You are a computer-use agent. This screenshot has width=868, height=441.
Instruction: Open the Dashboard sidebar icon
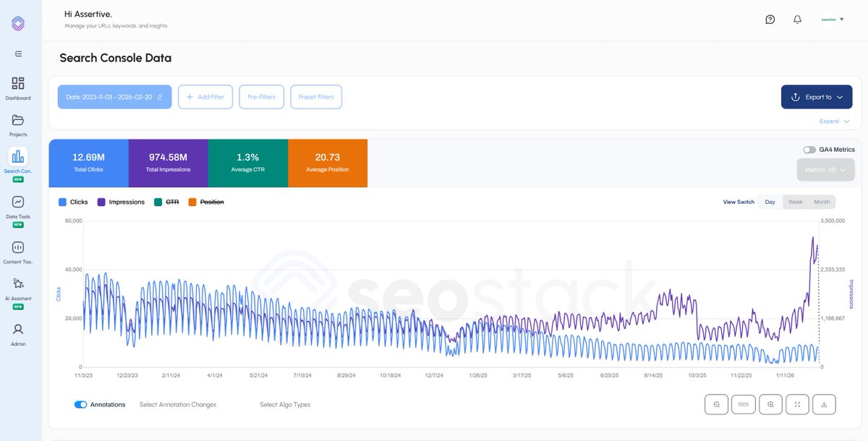pos(18,83)
